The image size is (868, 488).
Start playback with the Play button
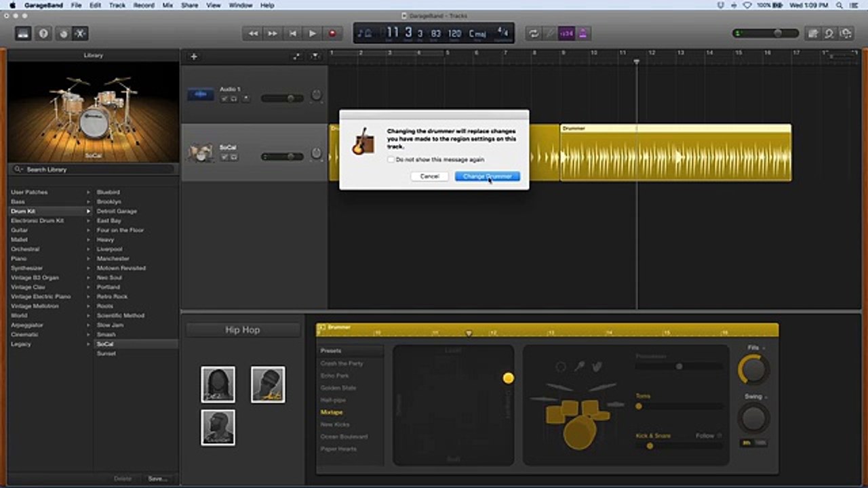(x=312, y=33)
